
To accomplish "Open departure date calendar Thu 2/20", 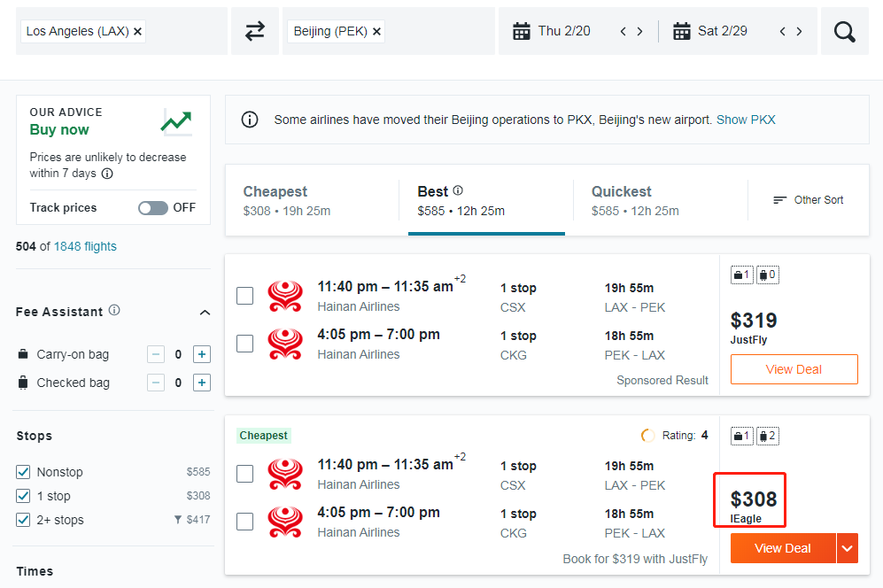I will (x=554, y=31).
